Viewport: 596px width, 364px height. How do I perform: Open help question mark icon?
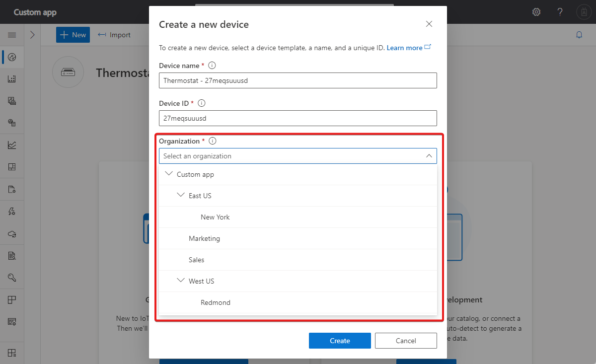pyautogui.click(x=560, y=12)
